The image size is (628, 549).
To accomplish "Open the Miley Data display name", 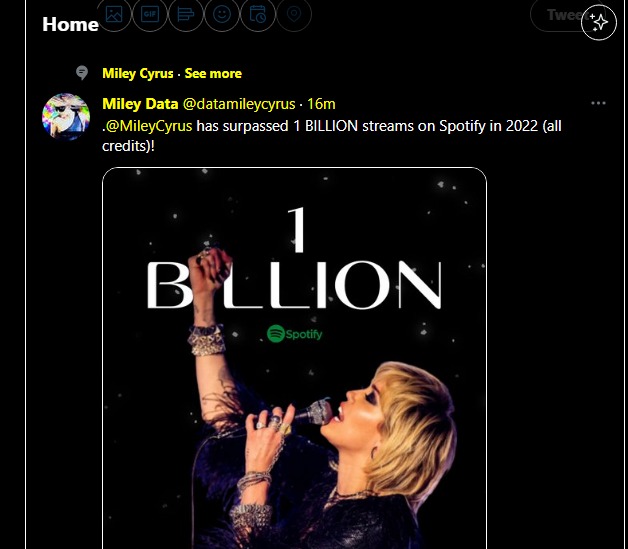I will point(140,103).
